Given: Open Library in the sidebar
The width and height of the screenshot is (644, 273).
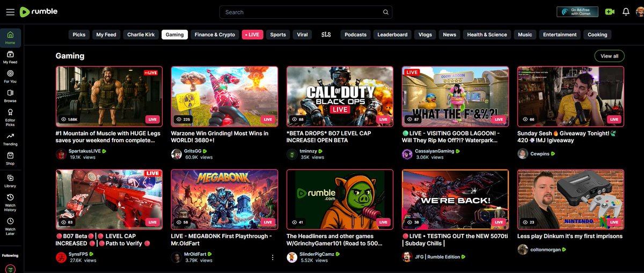Looking at the screenshot, I should click(10, 180).
